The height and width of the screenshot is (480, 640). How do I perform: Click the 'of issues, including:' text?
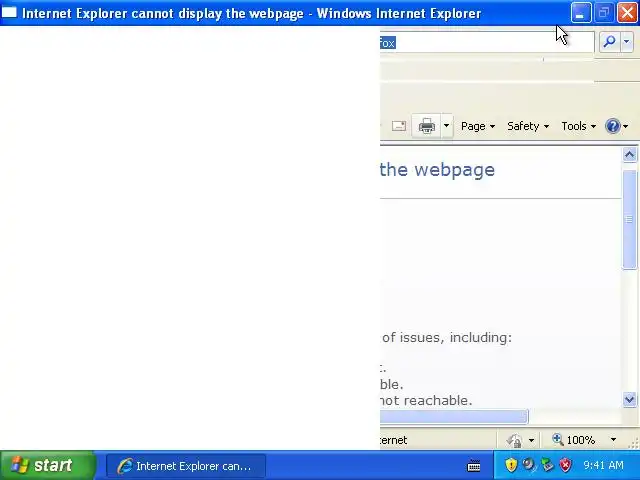(447, 338)
